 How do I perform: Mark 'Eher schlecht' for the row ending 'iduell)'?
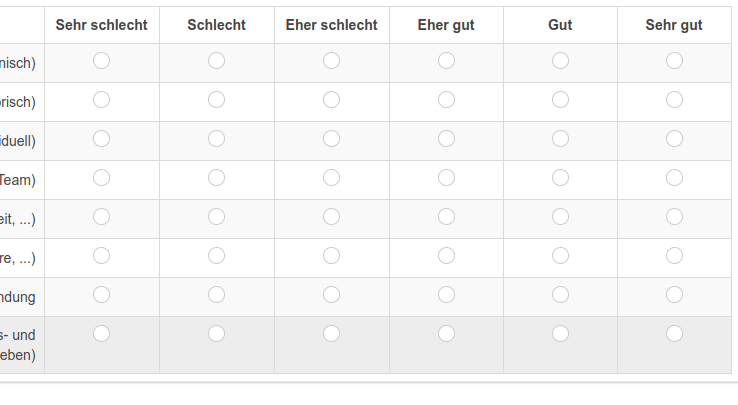click(x=331, y=139)
